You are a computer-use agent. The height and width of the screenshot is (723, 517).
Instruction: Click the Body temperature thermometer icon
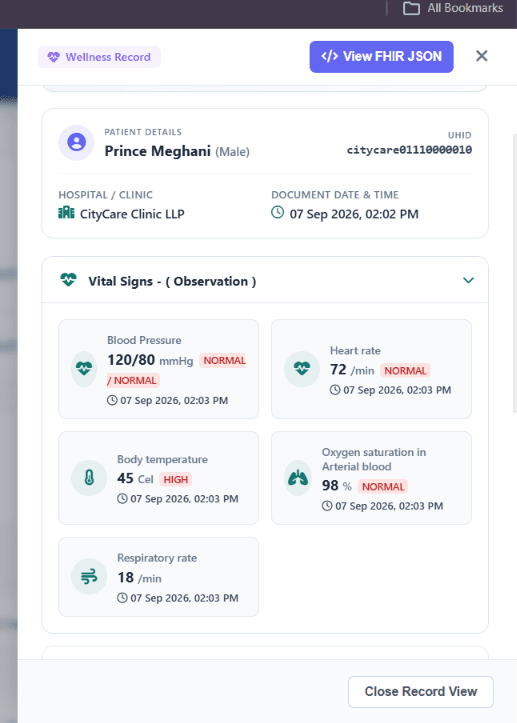point(89,478)
